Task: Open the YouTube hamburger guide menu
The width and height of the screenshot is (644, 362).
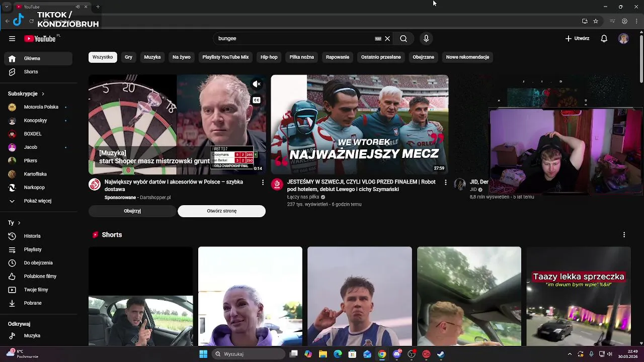Action: [12, 39]
